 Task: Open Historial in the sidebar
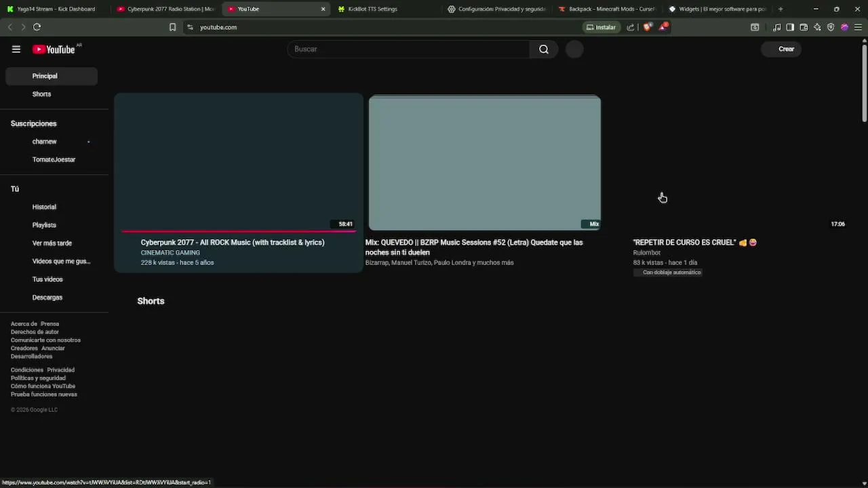[52, 207]
